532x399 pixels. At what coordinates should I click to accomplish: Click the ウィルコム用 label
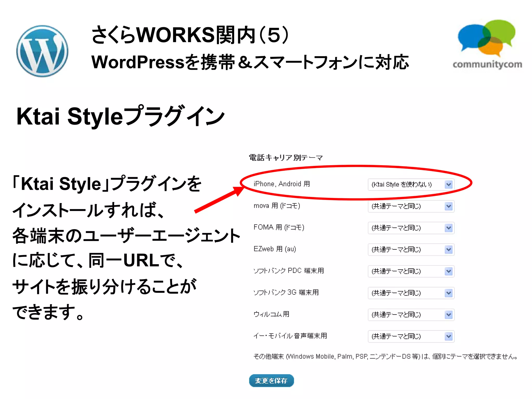(271, 314)
